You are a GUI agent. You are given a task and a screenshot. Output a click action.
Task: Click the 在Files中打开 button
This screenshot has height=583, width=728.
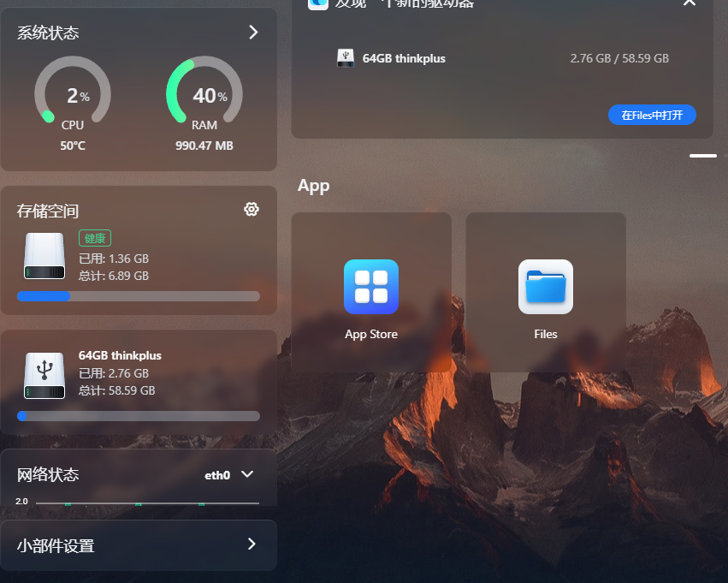(652, 115)
